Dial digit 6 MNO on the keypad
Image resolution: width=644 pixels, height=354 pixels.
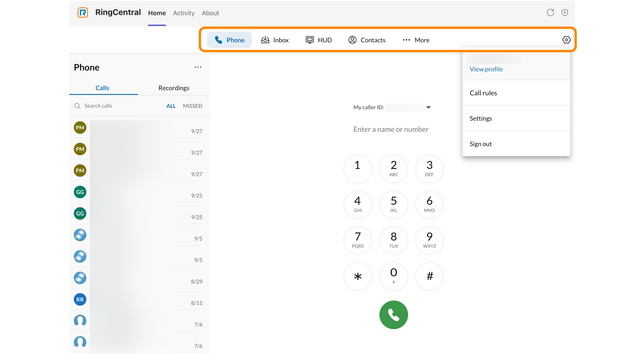click(x=429, y=204)
